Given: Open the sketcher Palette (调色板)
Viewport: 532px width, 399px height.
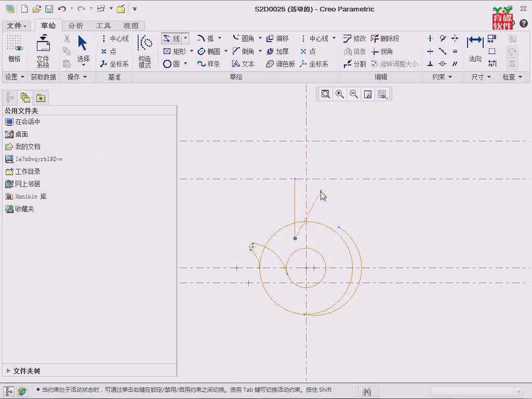Looking at the screenshot, I should click(280, 64).
